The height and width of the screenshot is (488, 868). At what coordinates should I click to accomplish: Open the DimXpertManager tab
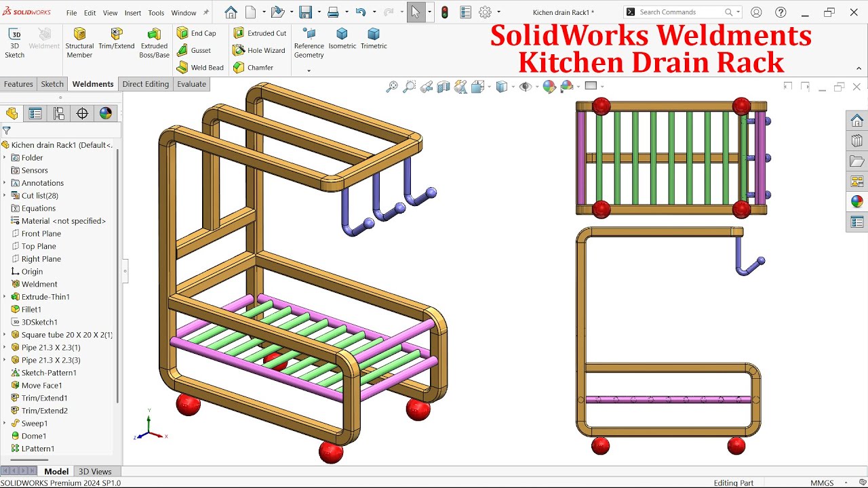coord(82,113)
